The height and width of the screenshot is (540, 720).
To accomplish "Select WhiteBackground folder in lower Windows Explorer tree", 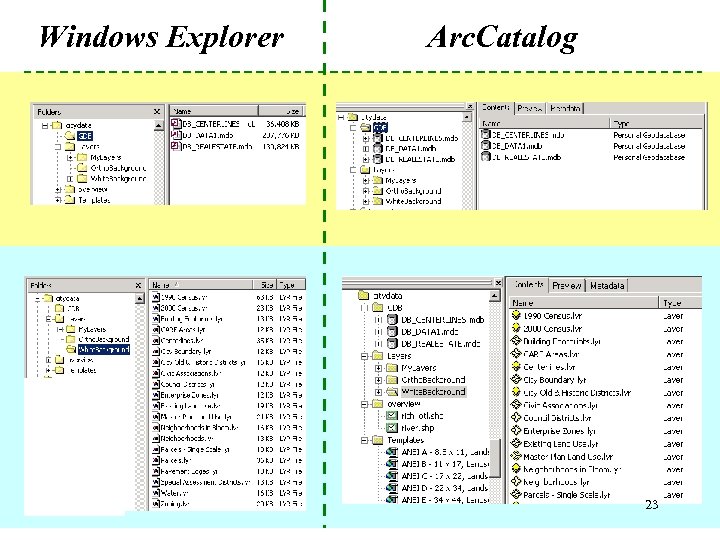I will (x=104, y=349).
